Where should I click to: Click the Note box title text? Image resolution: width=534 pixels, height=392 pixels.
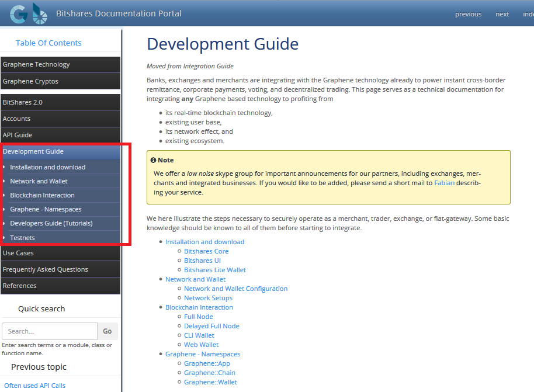[x=165, y=160]
